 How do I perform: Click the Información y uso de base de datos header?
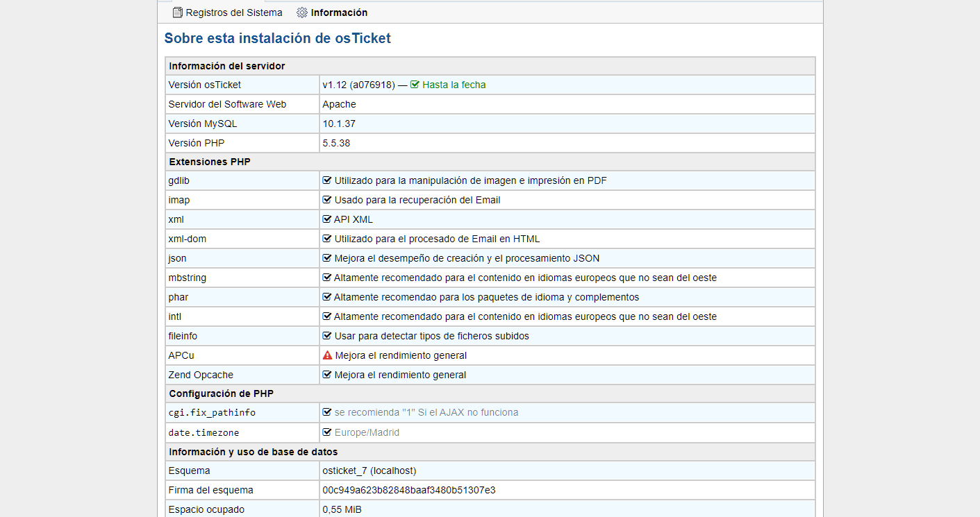254,452
